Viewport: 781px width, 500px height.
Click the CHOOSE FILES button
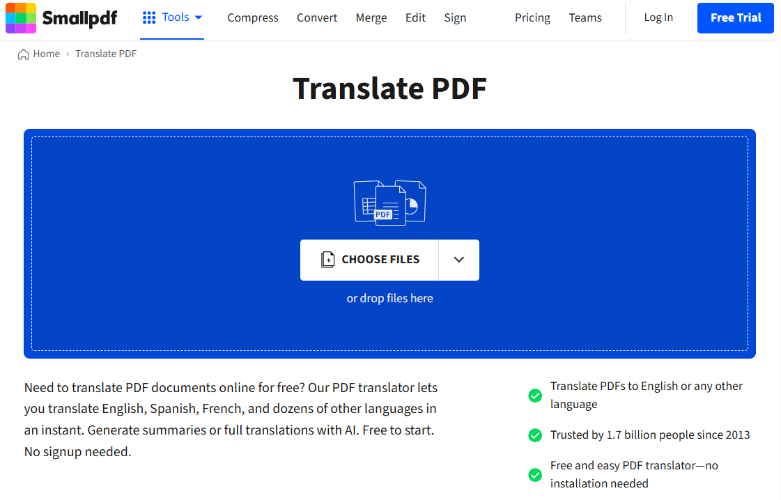(369, 260)
